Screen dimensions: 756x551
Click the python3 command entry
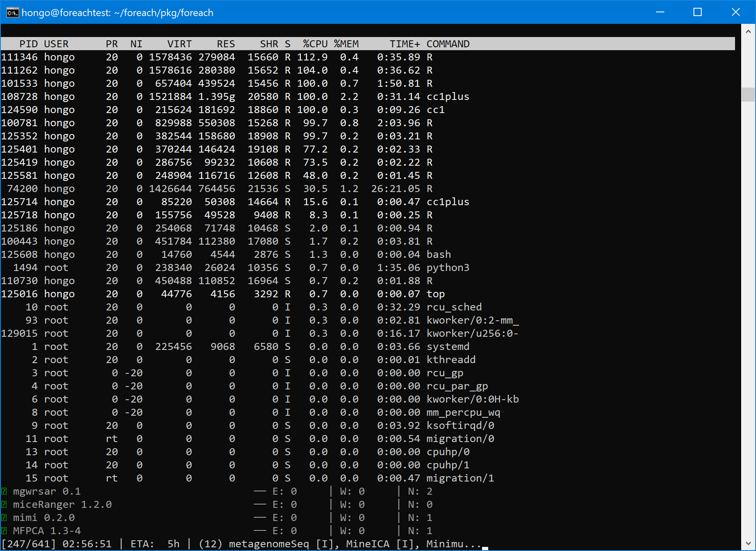pyautogui.click(x=448, y=268)
